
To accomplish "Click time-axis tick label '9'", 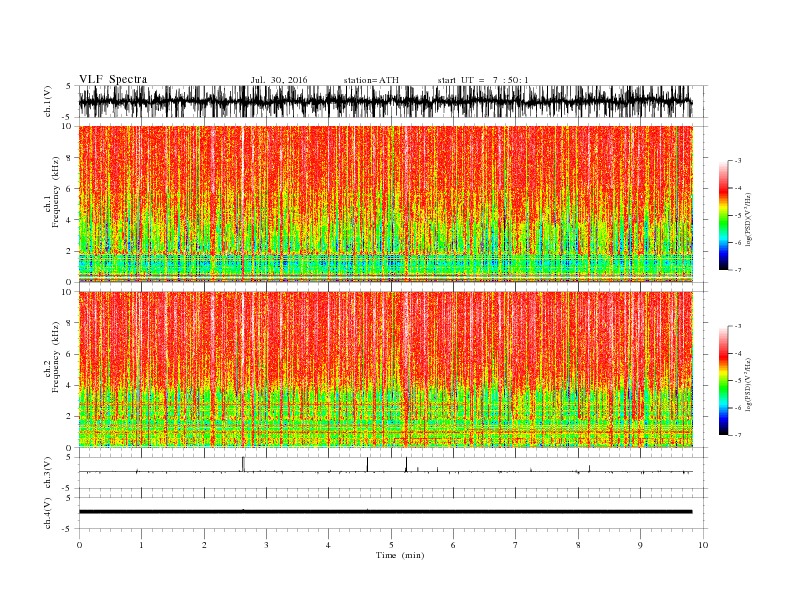I will point(640,545).
